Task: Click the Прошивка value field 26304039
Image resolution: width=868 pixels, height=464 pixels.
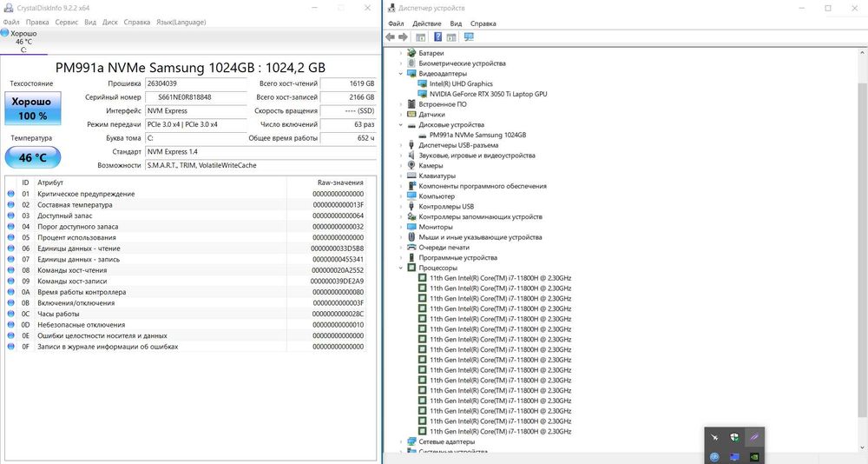Action: (196, 83)
